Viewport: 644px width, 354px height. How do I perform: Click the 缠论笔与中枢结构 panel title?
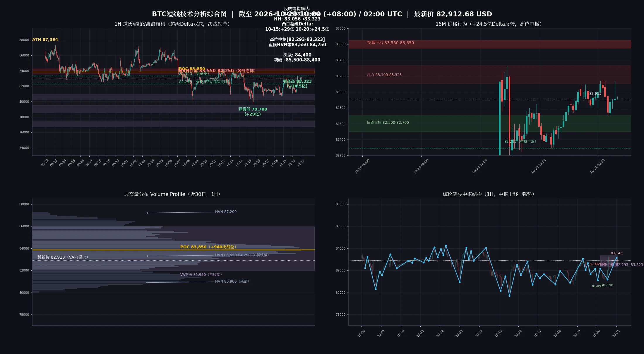click(489, 194)
